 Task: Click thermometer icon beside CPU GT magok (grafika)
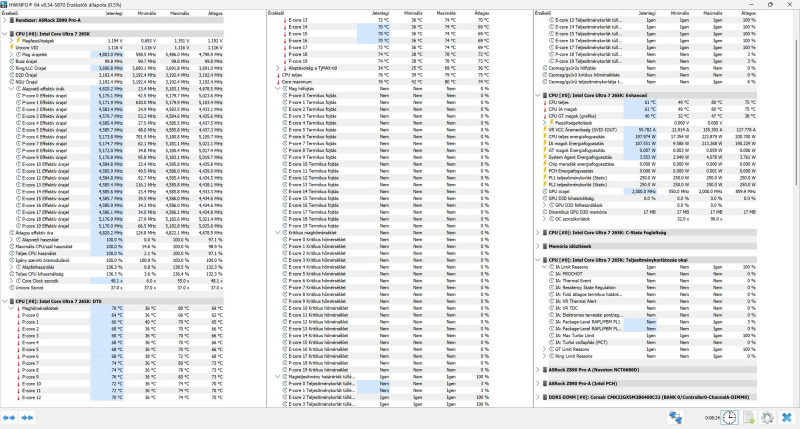544,116
